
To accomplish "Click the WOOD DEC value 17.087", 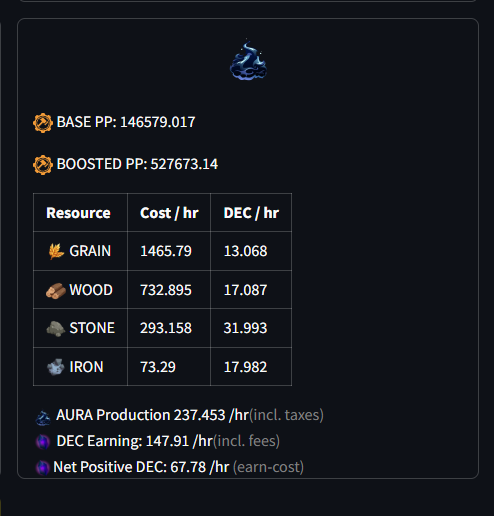I will [245, 290].
